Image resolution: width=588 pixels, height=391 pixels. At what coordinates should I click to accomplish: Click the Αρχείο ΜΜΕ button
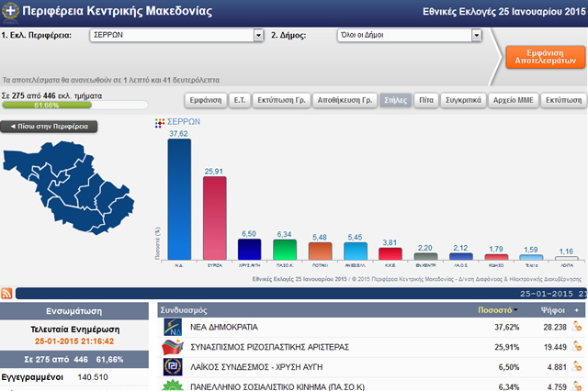(512, 99)
